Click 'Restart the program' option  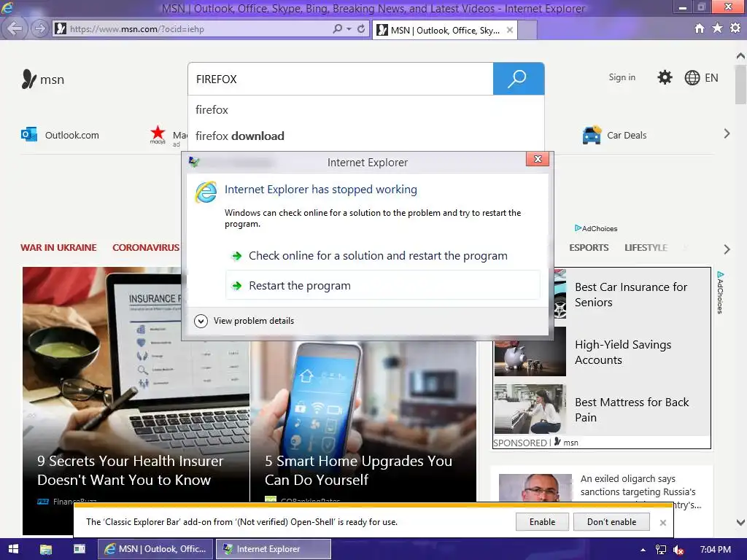[x=382, y=285]
